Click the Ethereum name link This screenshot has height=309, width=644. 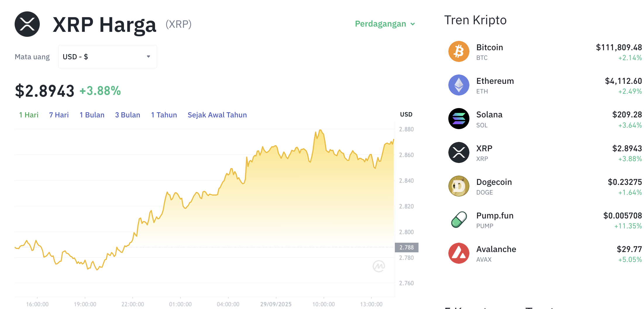(x=495, y=81)
